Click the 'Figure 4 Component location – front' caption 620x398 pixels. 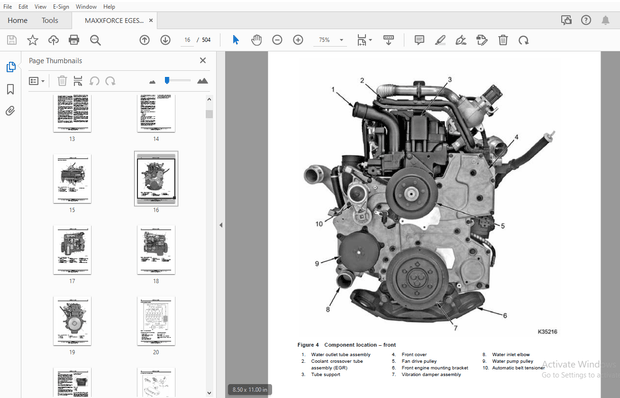tap(347, 345)
